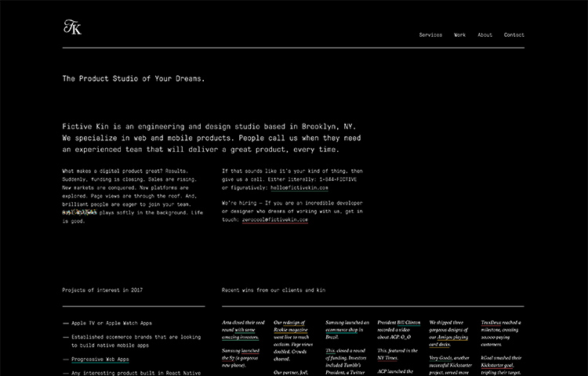Screen dimensions: 588x376
Task: Open the About navigation link
Action: (485, 35)
